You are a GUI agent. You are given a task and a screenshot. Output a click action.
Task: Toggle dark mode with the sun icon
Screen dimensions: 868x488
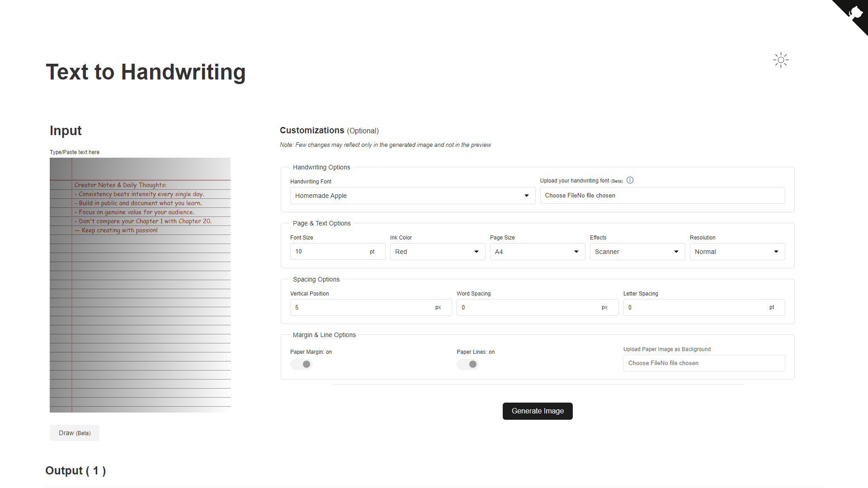coord(781,60)
